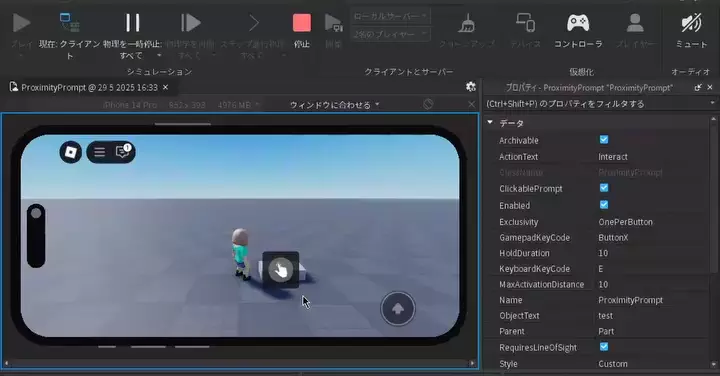Uncheck the Archivable property checkbox
This screenshot has width=720, height=376.
[604, 140]
